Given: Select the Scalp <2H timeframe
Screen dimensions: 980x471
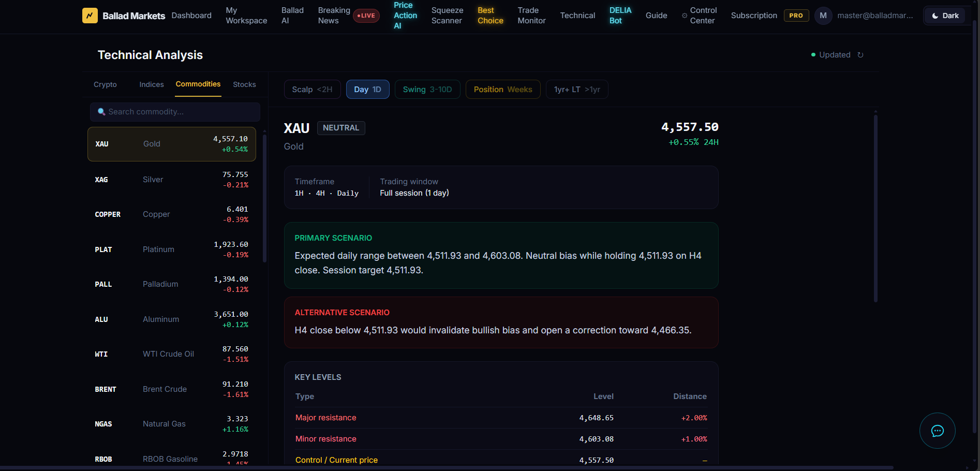Looking at the screenshot, I should point(312,90).
